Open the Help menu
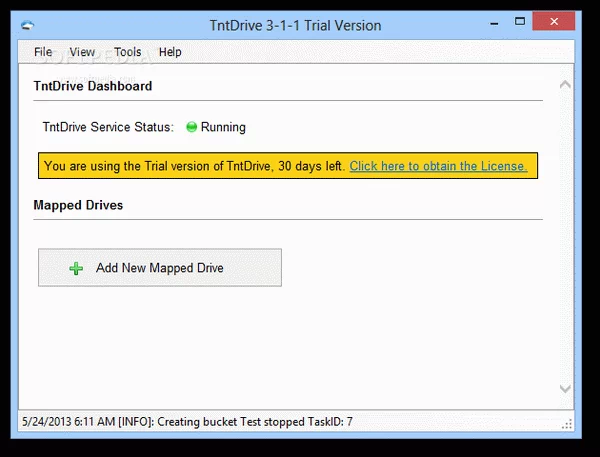 tap(170, 52)
